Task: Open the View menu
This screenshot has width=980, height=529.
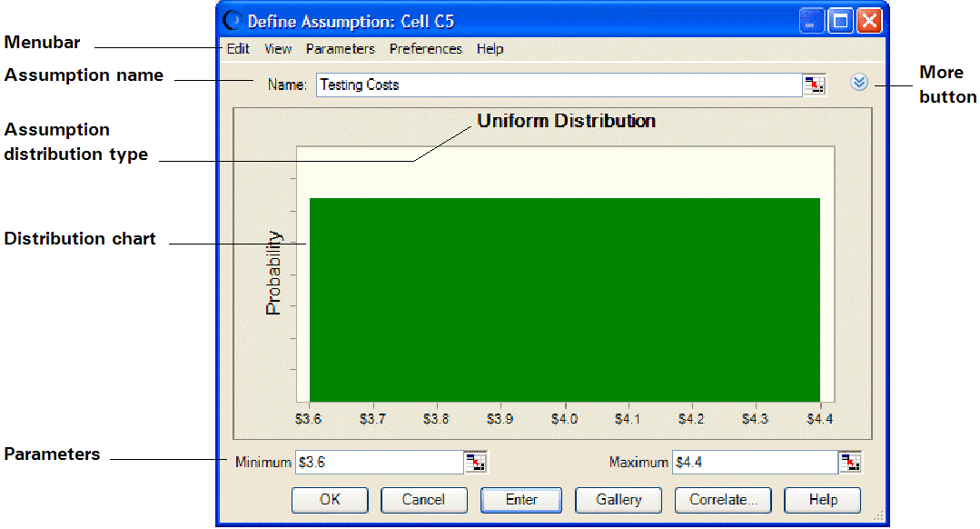Action: click(278, 49)
